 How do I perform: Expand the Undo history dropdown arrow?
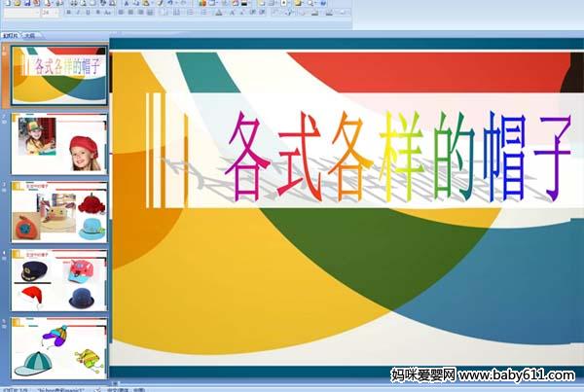176,3
